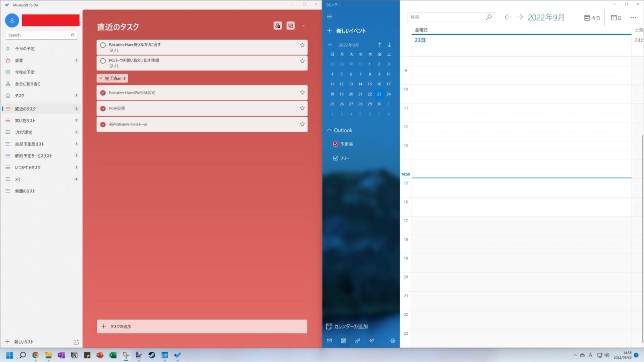Open To Do from the Calendar bottom bar

(371, 341)
